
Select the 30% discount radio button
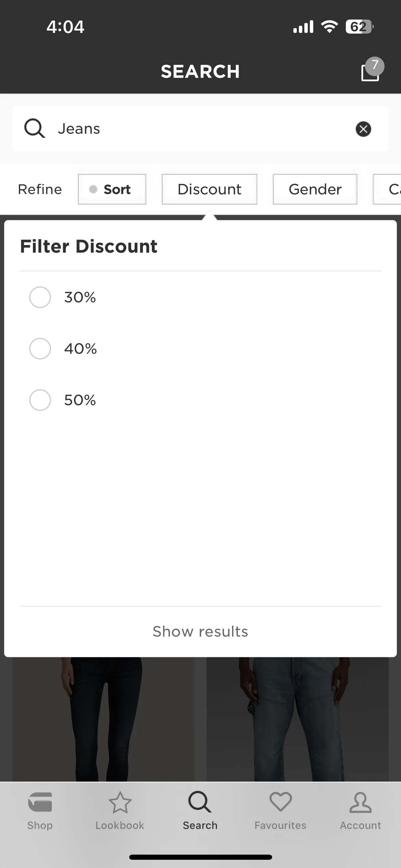(x=40, y=297)
